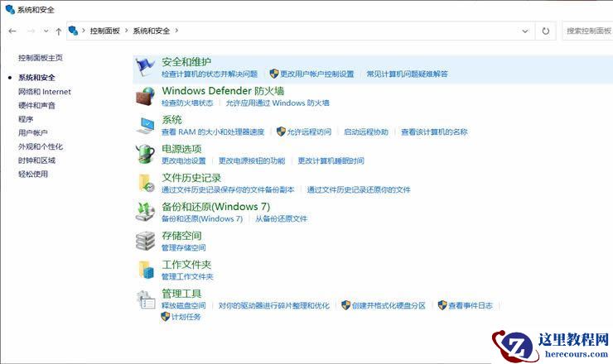Open 外观和个性化 category in sidebar
The width and height of the screenshot is (613, 364).
click(x=41, y=146)
